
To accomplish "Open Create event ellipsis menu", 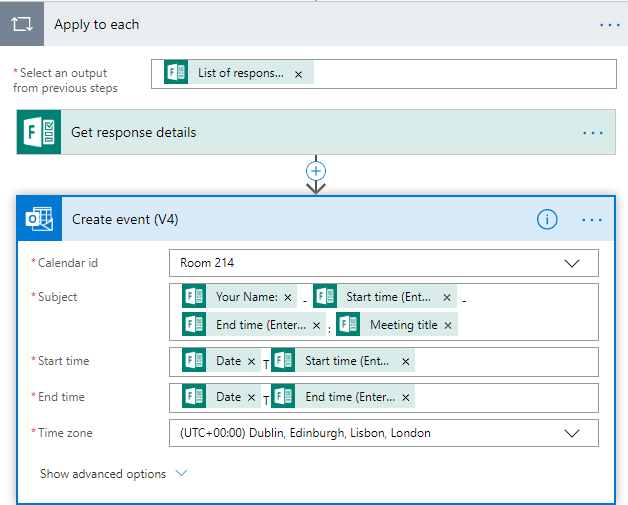I will (592, 220).
